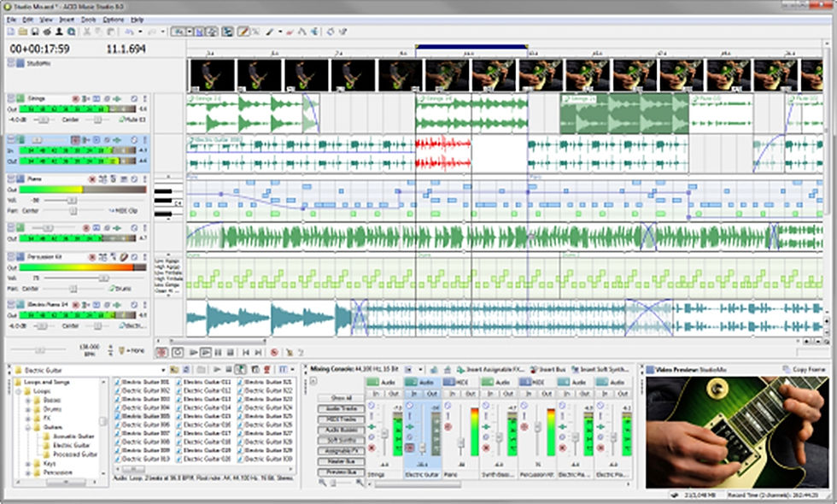Click the metronome icon beside BPM

click(121, 351)
